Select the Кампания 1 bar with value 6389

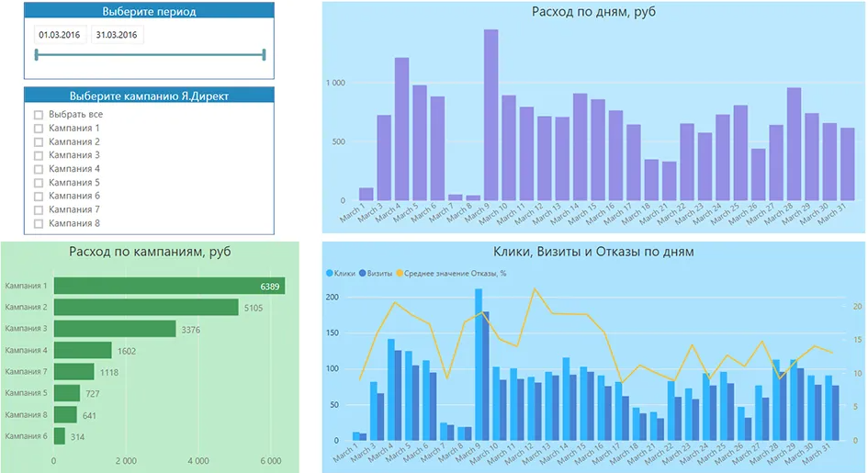[169, 287]
